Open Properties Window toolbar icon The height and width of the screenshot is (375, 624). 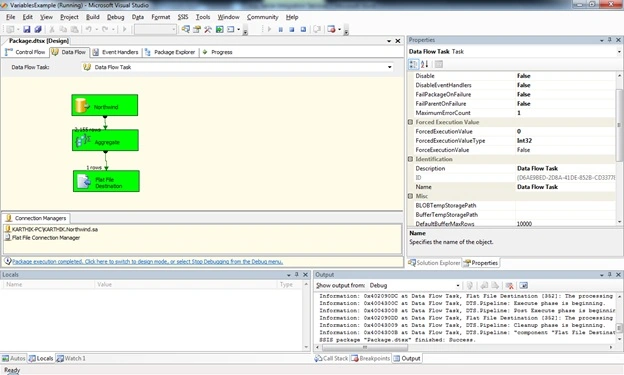[197, 29]
